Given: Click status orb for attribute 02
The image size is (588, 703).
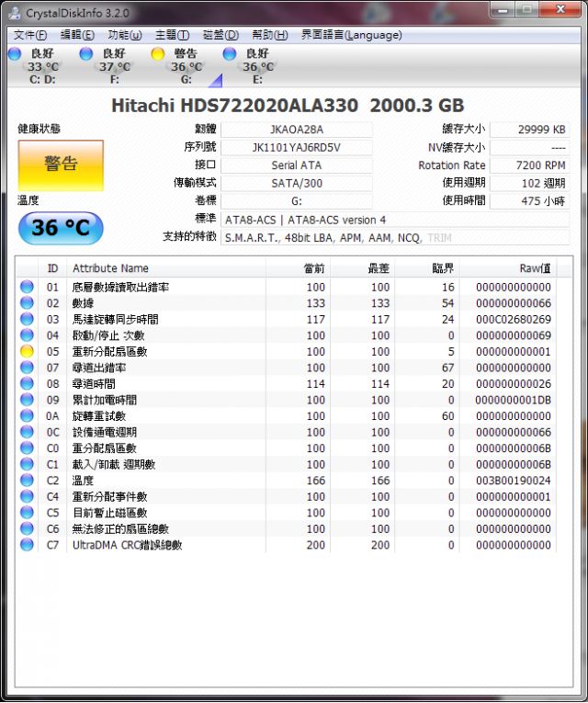Looking at the screenshot, I should click(x=27, y=303).
